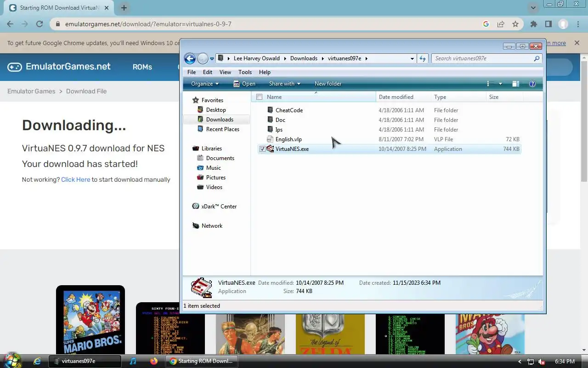This screenshot has width=588, height=368.
Task: Open the Edit menu in Explorer
Action: (x=208, y=72)
